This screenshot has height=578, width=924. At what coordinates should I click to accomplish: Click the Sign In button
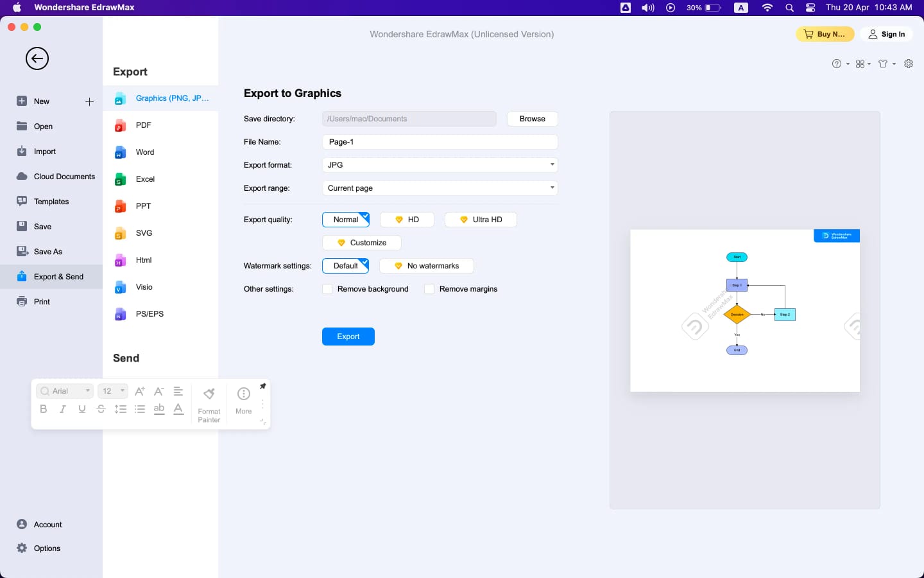coord(887,34)
